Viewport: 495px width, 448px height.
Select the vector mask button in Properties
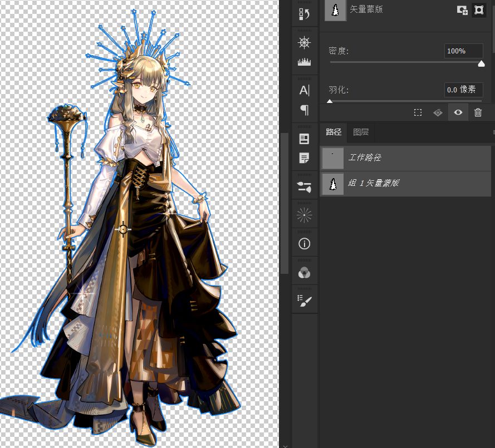pos(478,10)
